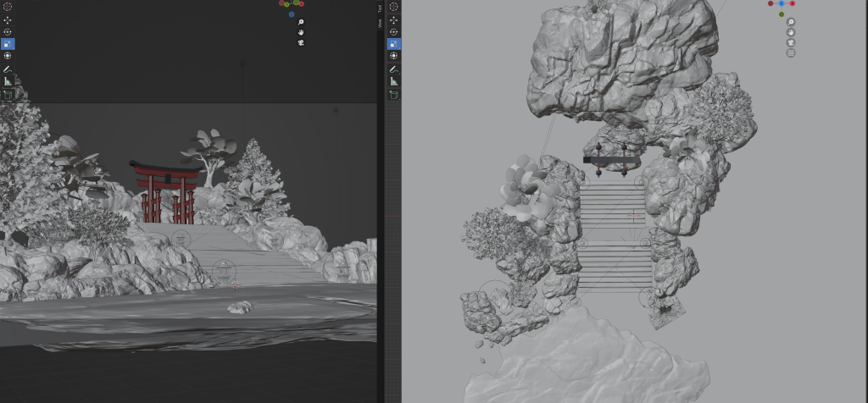Select the Measure tool in left viewport
This screenshot has width=868, height=403.
tap(8, 82)
